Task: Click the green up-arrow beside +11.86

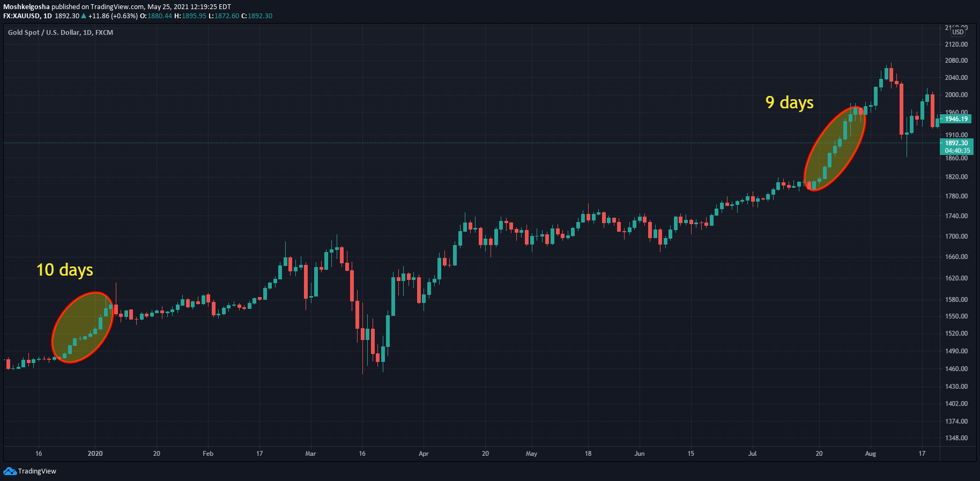Action: pyautogui.click(x=84, y=16)
